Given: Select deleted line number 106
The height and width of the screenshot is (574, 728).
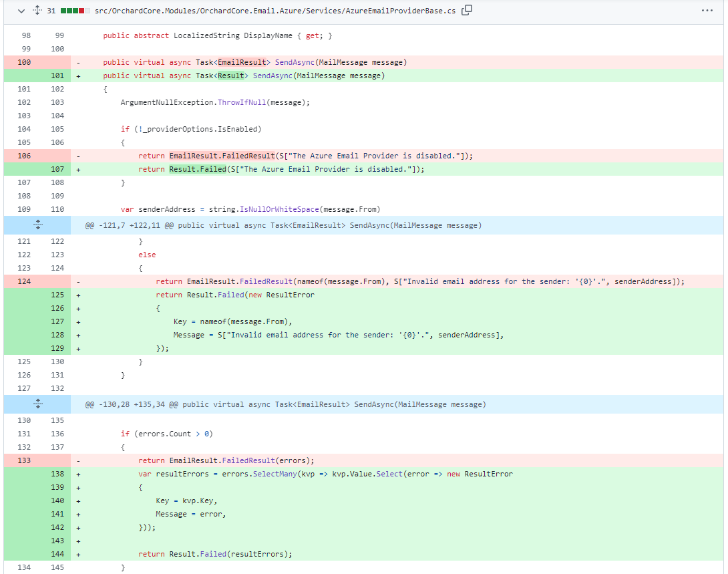Looking at the screenshot, I should click(x=24, y=156).
